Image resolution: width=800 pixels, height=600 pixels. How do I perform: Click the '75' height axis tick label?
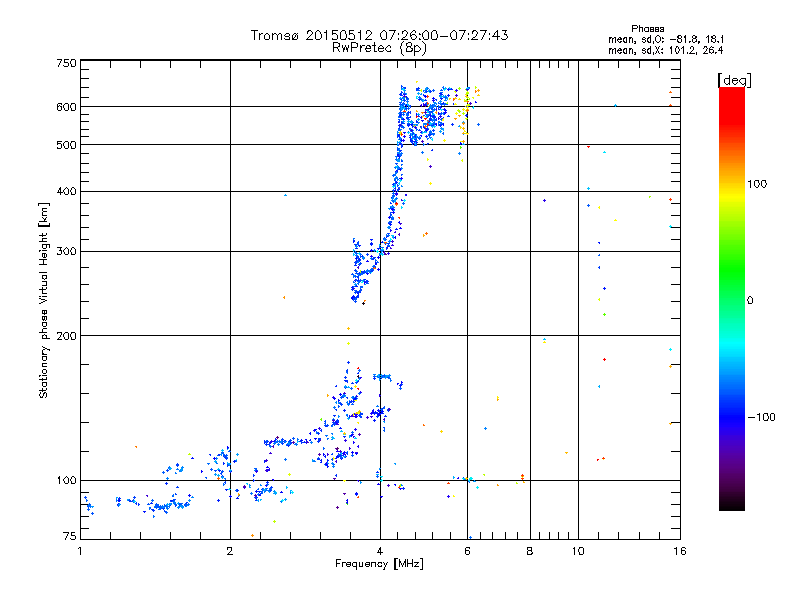point(70,536)
